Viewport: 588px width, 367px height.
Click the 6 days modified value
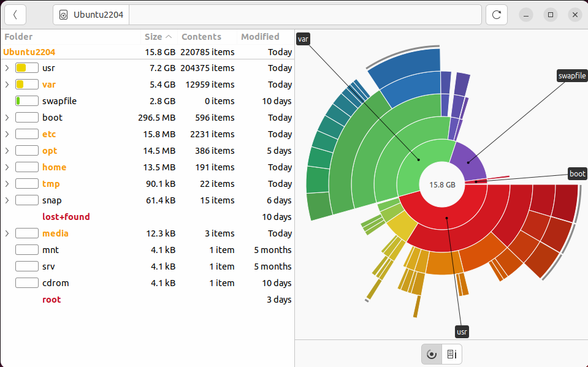coord(279,200)
